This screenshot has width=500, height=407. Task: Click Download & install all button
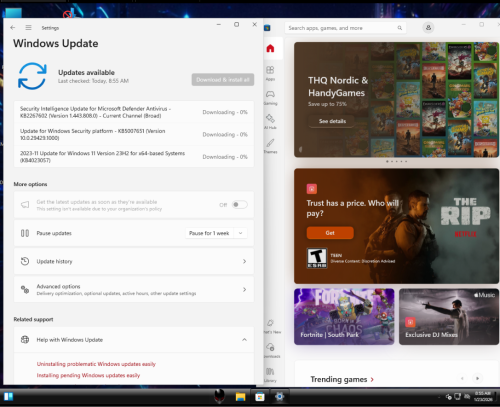[223, 80]
